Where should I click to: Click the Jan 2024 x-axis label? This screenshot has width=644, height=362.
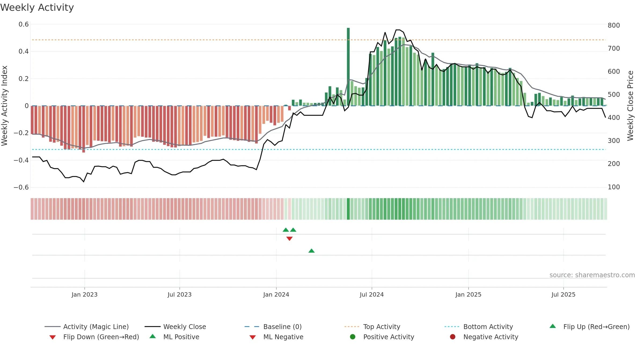tap(276, 295)
